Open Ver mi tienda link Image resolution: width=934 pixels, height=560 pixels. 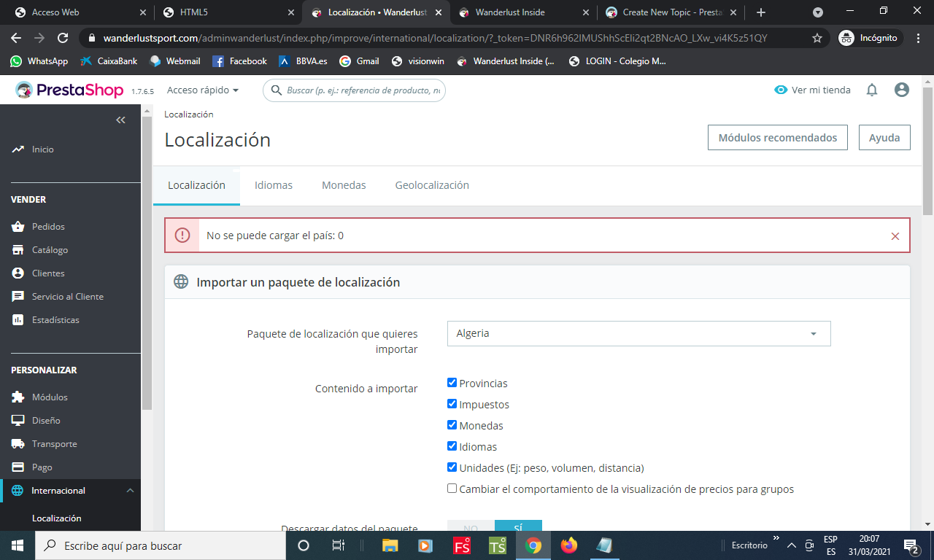[813, 90]
